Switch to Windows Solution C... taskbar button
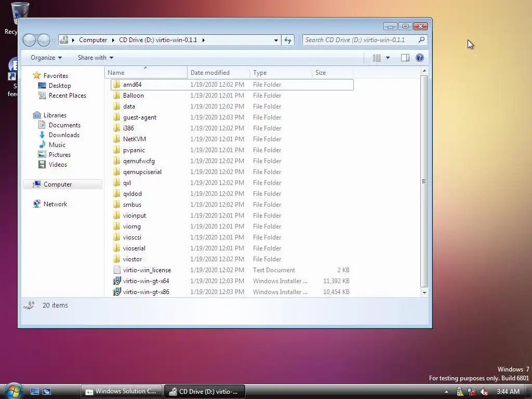The height and width of the screenshot is (399, 532). (x=122, y=391)
